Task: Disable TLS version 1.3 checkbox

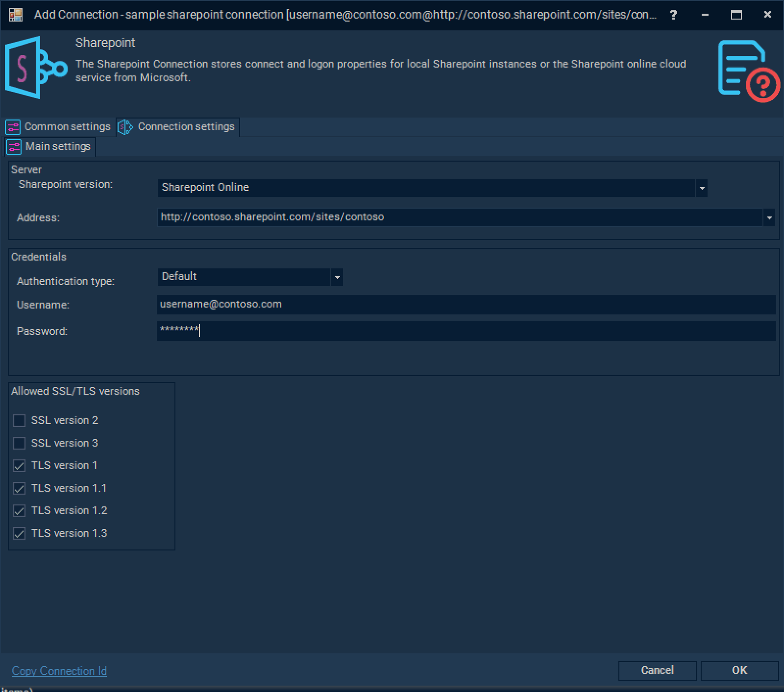Action: (x=19, y=533)
